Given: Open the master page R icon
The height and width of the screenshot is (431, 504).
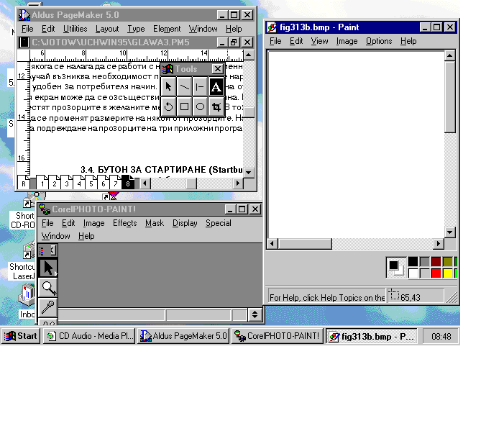Looking at the screenshot, I should tap(24, 182).
